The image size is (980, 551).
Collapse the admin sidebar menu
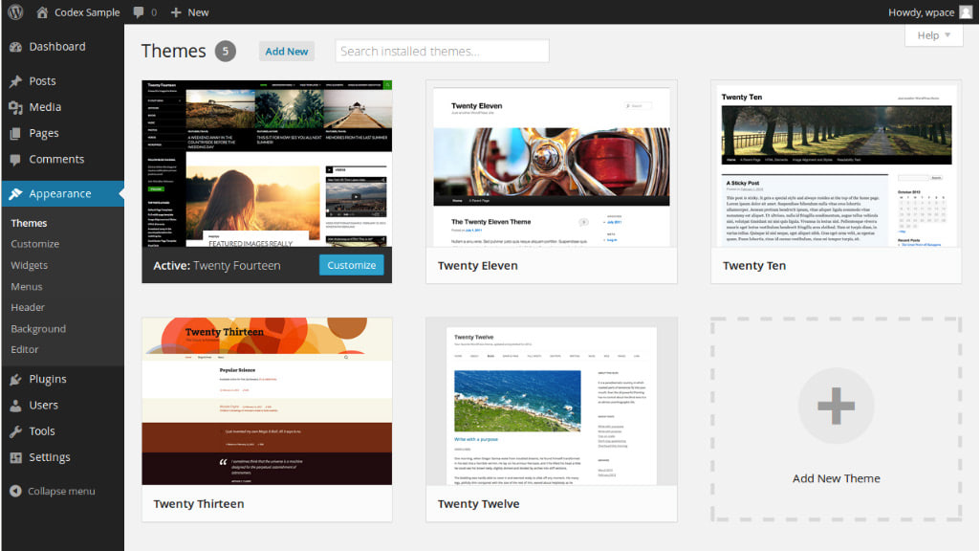53,491
